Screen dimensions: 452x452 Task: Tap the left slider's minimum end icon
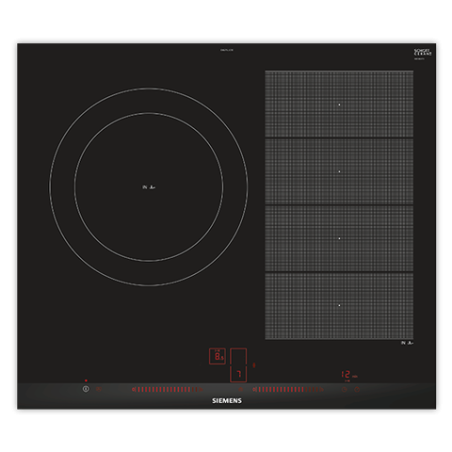[x=133, y=389]
